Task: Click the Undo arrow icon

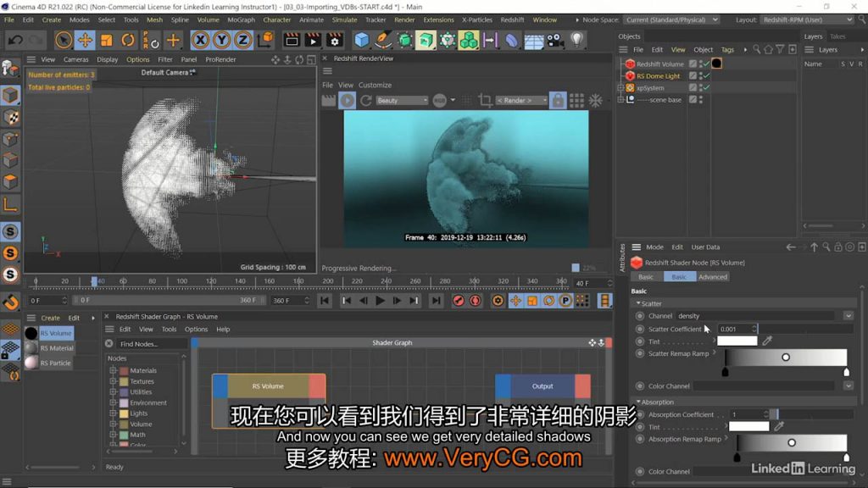Action: (16, 40)
